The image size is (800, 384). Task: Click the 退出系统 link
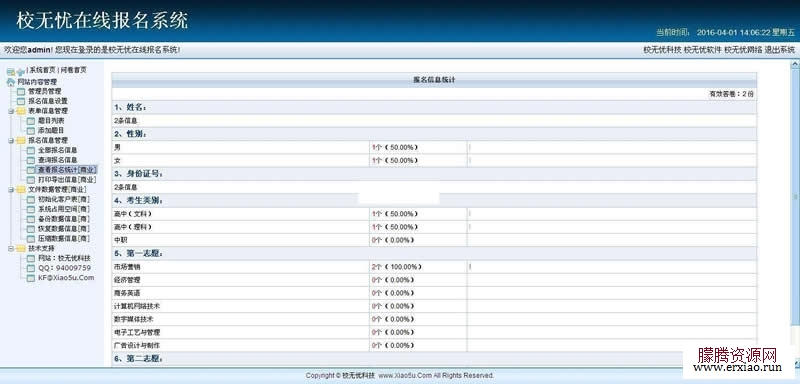(780, 49)
